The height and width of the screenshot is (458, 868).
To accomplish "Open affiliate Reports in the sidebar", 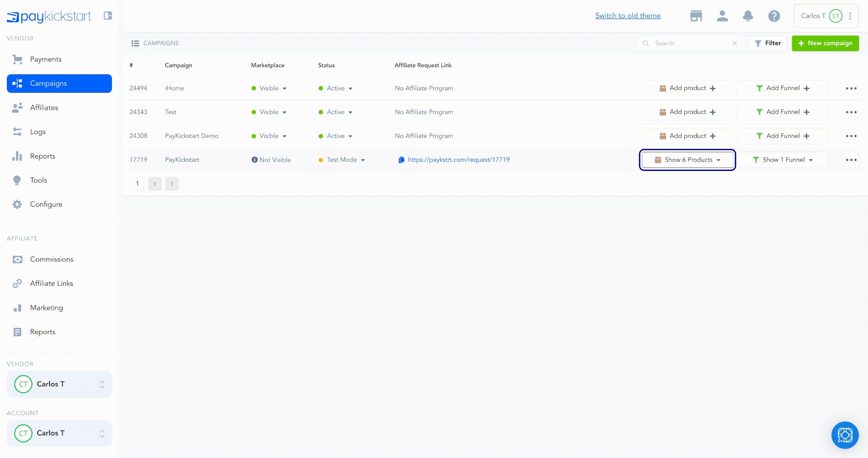I will (59, 332).
